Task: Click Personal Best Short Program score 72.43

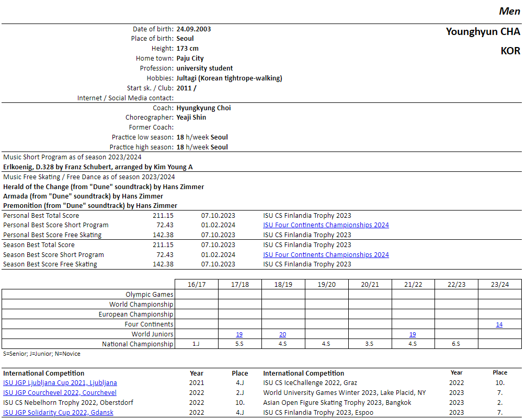Action: [x=165, y=225]
